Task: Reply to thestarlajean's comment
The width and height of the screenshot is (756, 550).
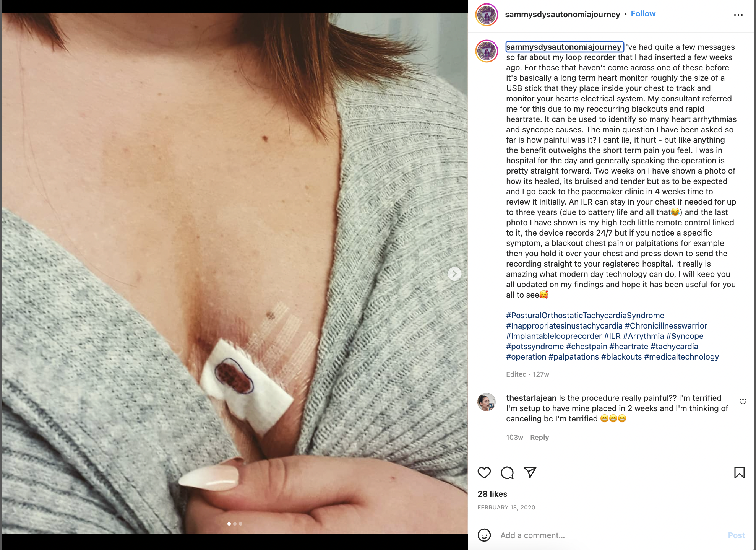Action: coord(539,437)
